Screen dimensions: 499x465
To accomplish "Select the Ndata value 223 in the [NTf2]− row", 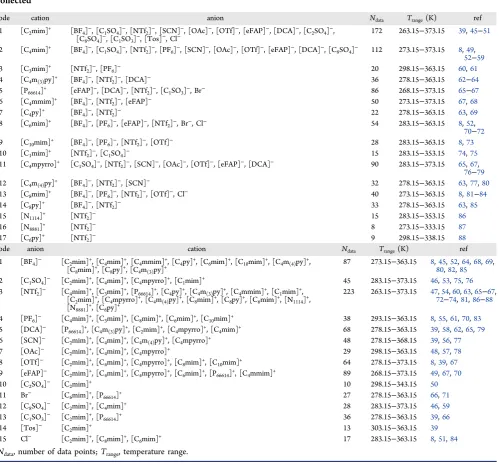I will tap(349, 292).
